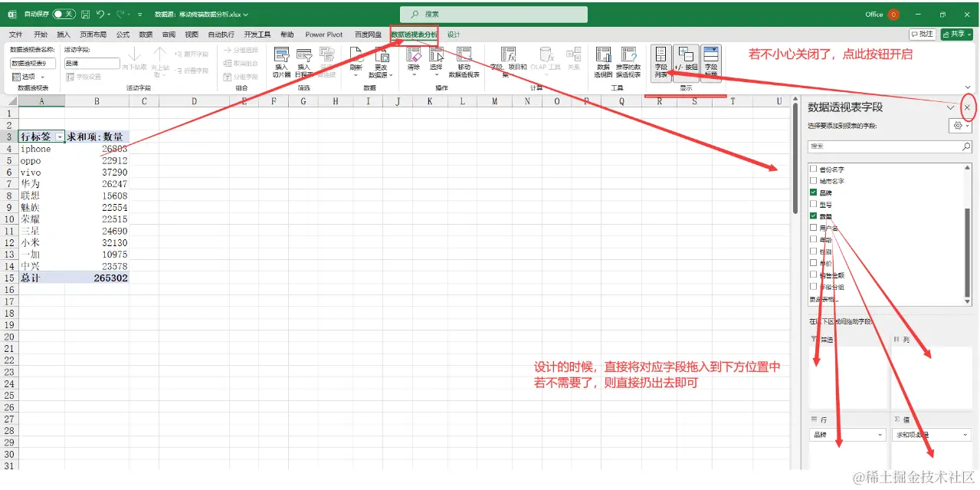980x490 pixels.
Task: Toggle the Field List button
Action: point(660,63)
